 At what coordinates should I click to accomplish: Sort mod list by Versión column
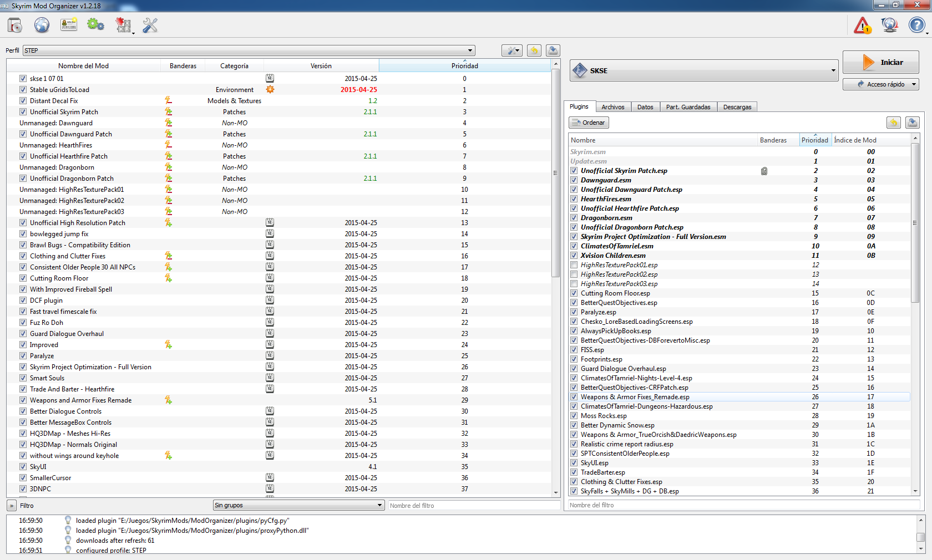tap(321, 65)
